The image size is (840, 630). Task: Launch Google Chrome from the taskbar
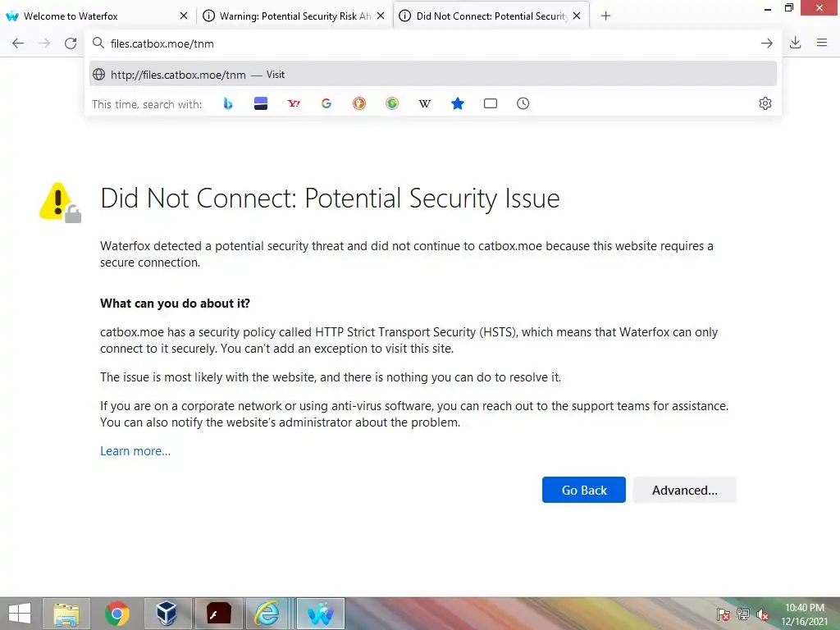click(117, 613)
